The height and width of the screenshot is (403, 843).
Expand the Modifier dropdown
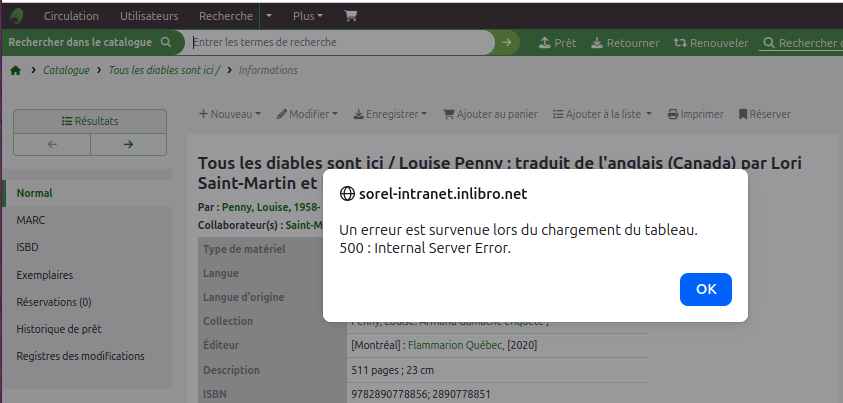(307, 114)
